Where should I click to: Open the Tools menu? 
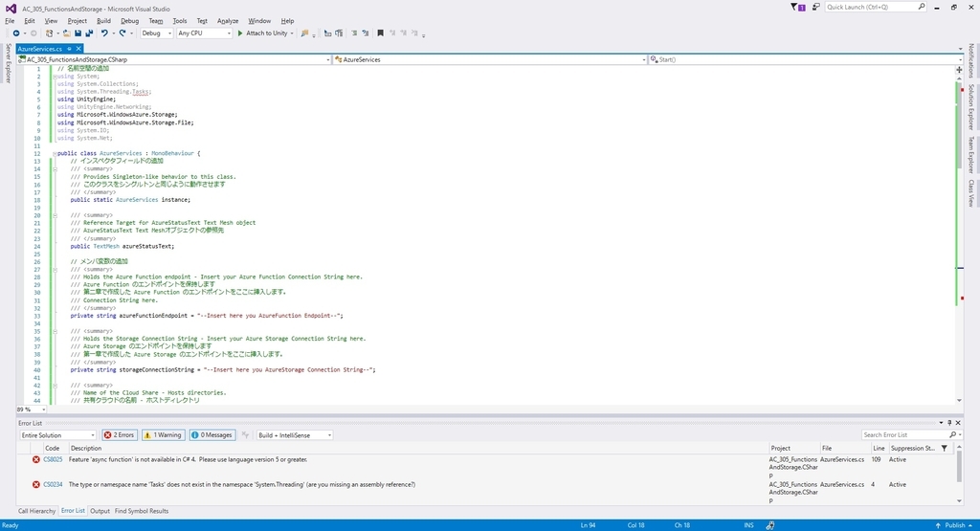click(180, 21)
